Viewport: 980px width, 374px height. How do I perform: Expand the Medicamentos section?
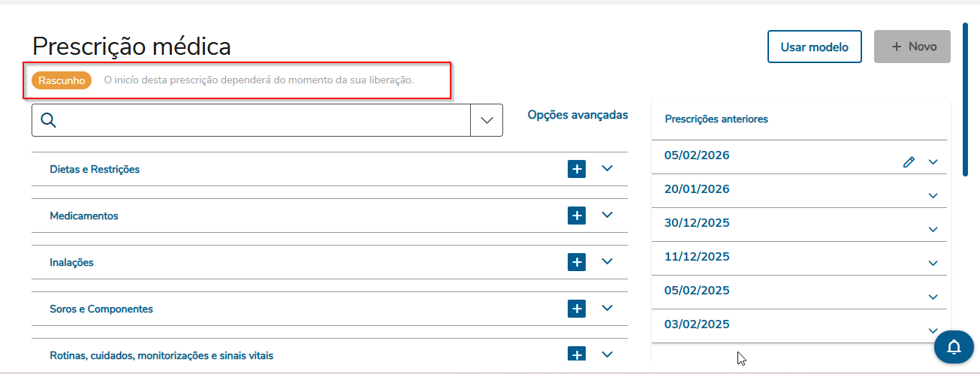pyautogui.click(x=608, y=215)
